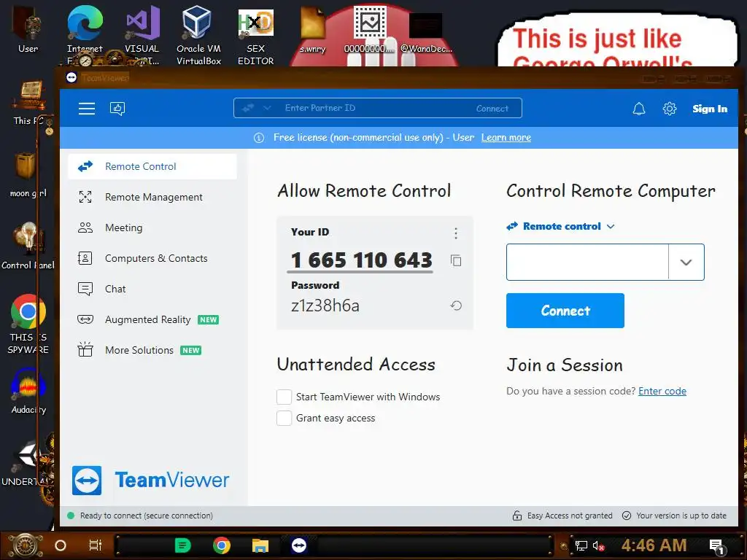
Task: Click the muted volume tray icon
Action: pyautogui.click(x=598, y=545)
